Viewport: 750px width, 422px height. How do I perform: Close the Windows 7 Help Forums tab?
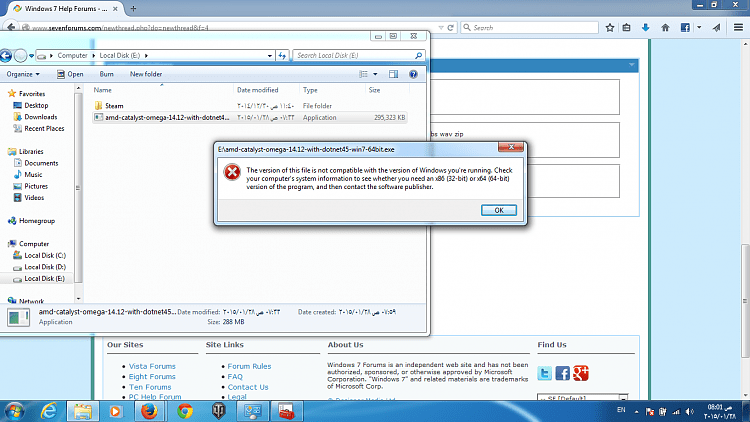click(115, 9)
